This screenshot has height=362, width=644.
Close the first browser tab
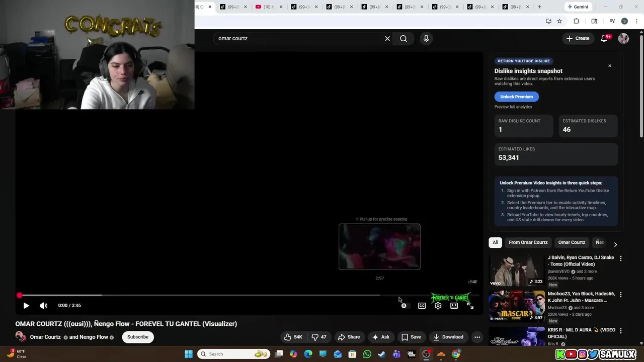pos(210,7)
